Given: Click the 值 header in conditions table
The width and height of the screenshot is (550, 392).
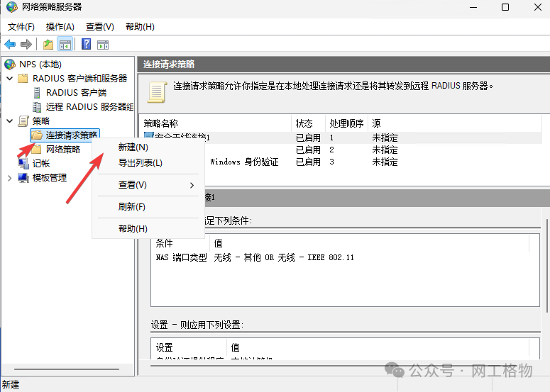Looking at the screenshot, I should pyautogui.click(x=369, y=243).
